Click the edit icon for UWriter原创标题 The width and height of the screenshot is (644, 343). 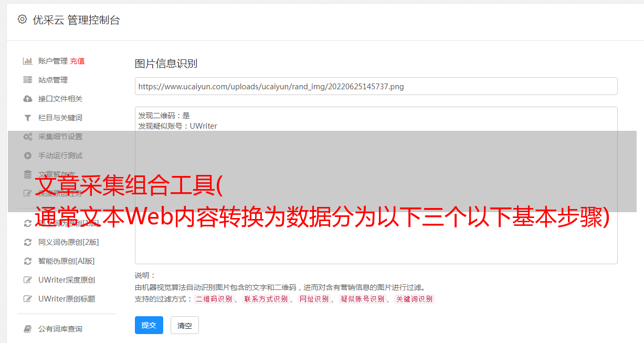[x=28, y=299]
